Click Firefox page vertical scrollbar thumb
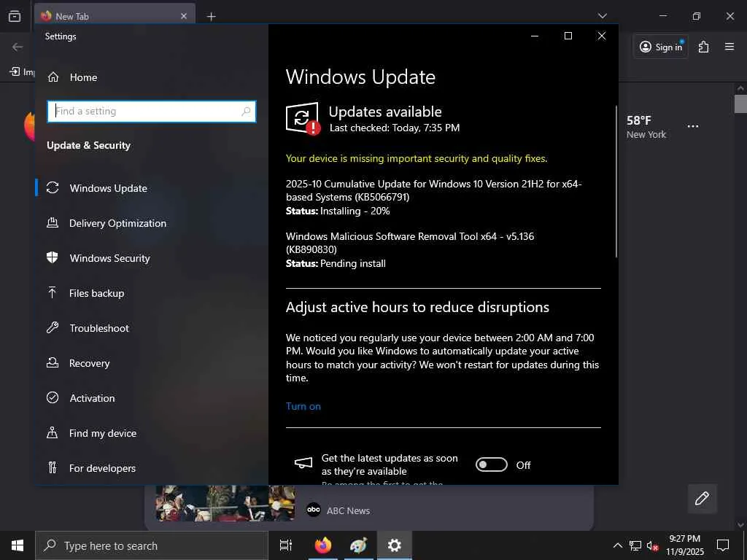 (x=740, y=104)
